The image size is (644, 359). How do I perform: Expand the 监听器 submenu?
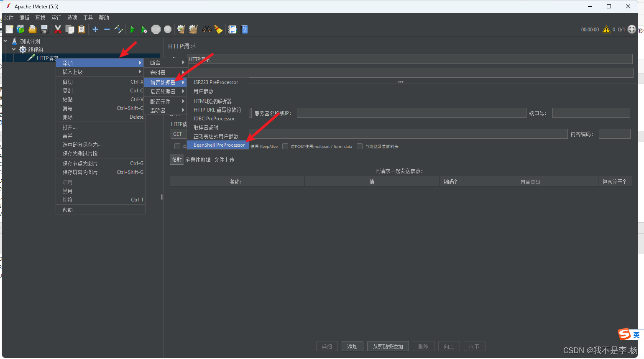click(166, 110)
